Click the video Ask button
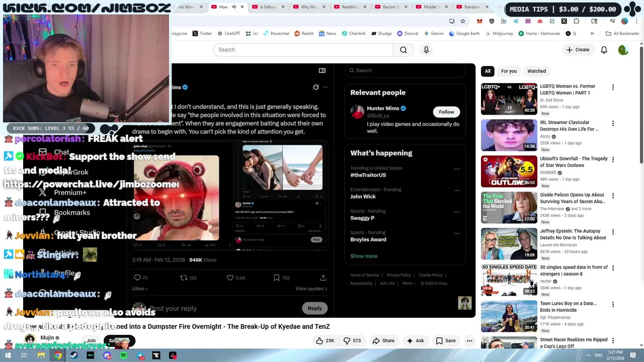Image resolution: width=644 pixels, height=362 pixels. (415, 340)
